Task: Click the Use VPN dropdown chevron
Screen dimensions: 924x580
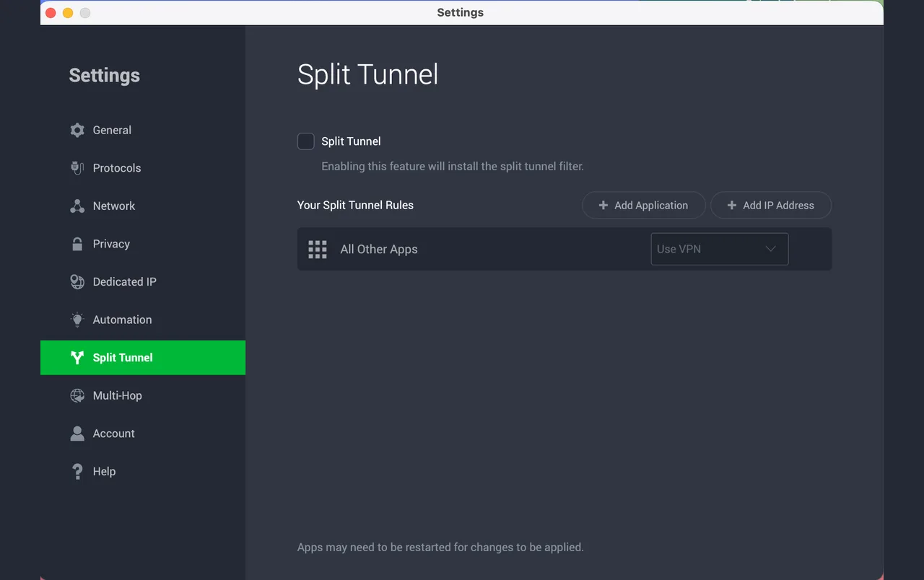Action: pyautogui.click(x=770, y=249)
